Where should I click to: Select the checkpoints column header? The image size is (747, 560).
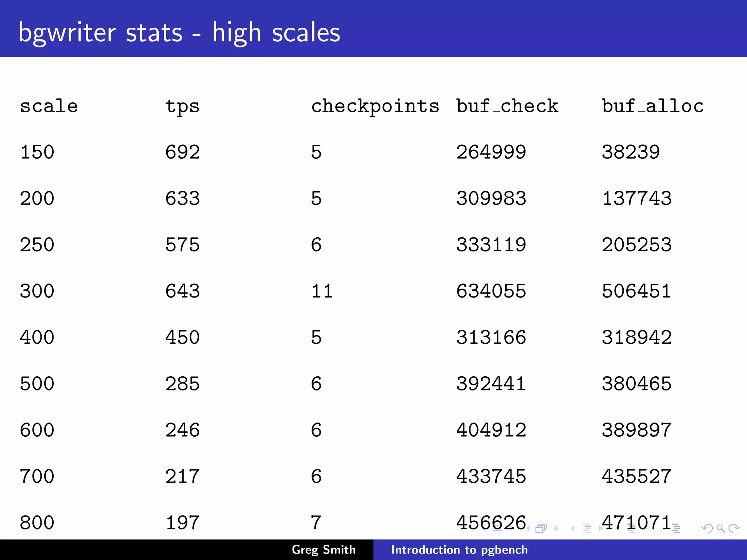pyautogui.click(x=375, y=106)
